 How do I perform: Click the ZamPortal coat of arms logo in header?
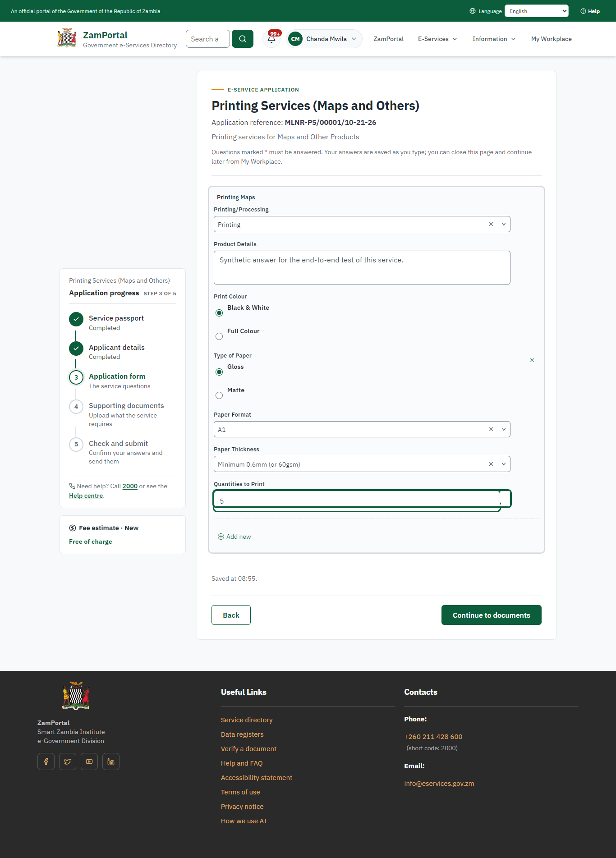(x=67, y=38)
